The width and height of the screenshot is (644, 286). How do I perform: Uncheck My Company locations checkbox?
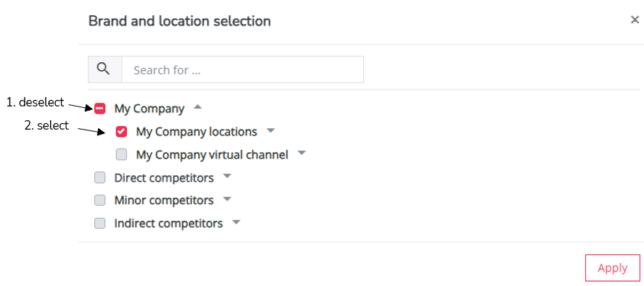122,132
